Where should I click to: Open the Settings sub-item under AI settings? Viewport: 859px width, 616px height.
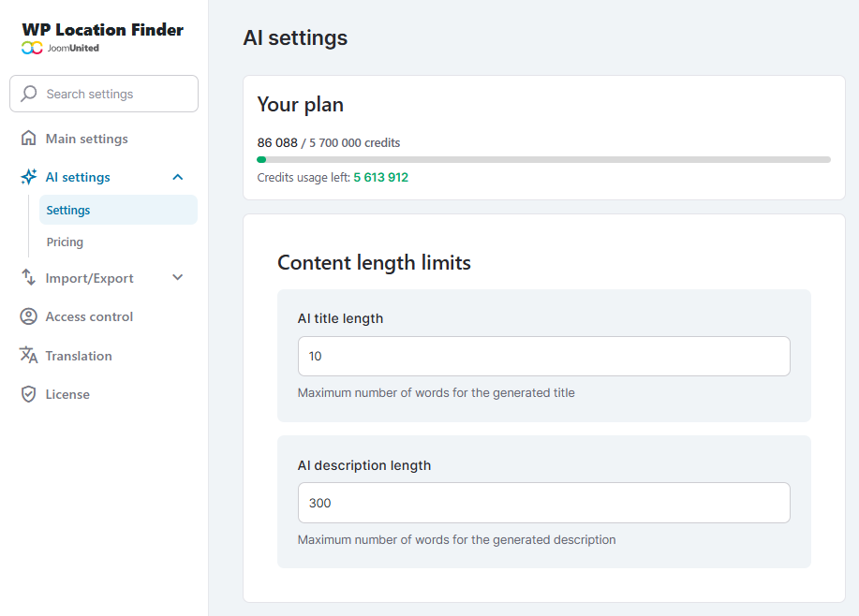(x=66, y=210)
